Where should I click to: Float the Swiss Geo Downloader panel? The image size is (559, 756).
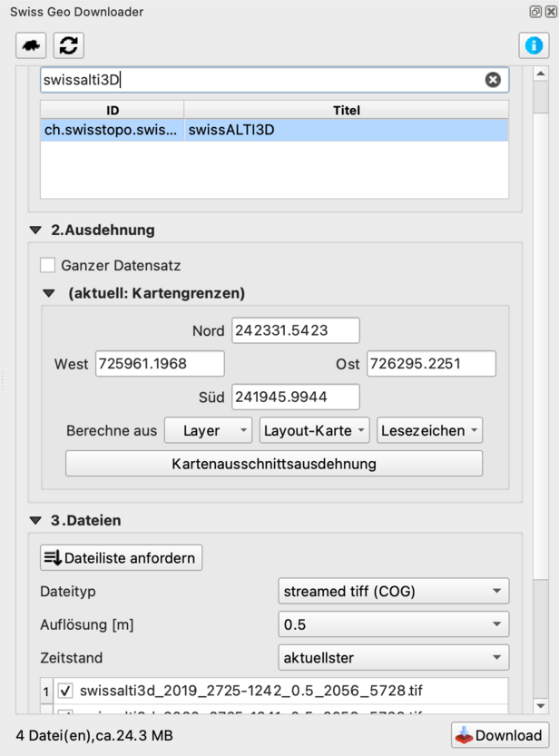tap(535, 12)
